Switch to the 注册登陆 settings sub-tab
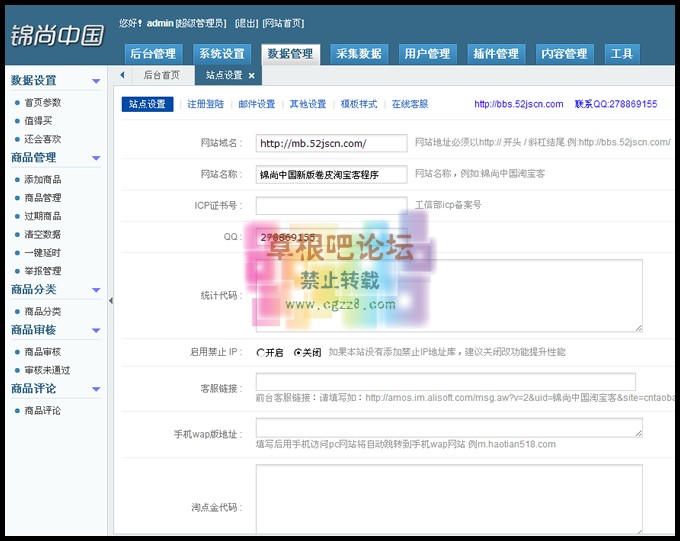This screenshot has height=541, width=680. [206, 104]
